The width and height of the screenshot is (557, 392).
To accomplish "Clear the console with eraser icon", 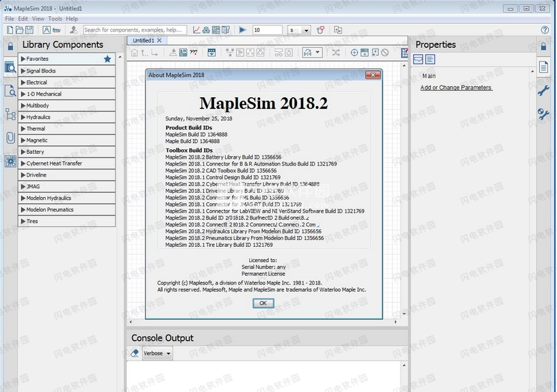I will pos(135,353).
